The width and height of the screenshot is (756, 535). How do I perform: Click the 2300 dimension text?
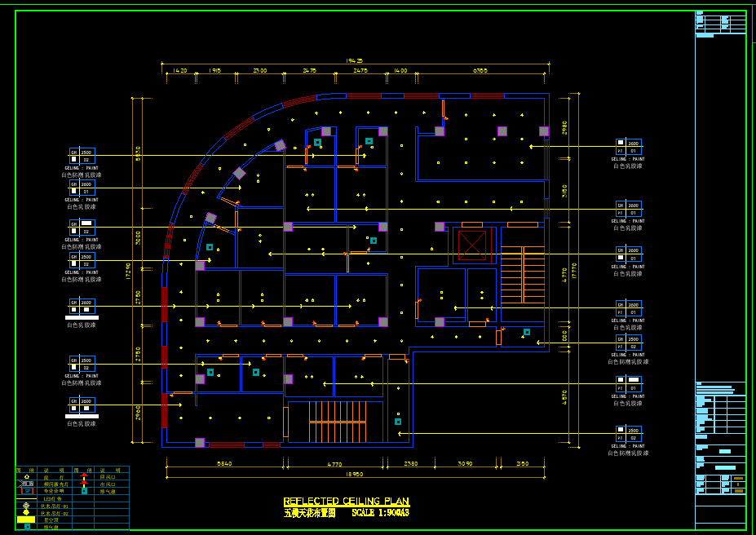[260, 70]
